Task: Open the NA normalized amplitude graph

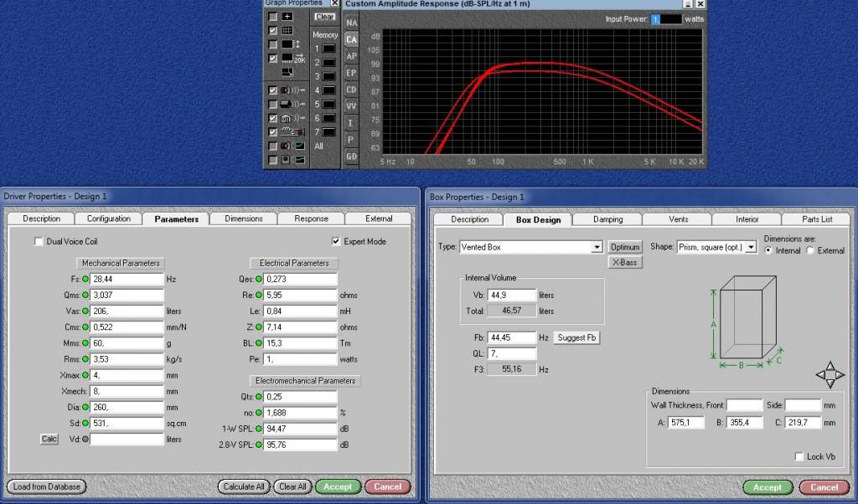Action: point(351,23)
